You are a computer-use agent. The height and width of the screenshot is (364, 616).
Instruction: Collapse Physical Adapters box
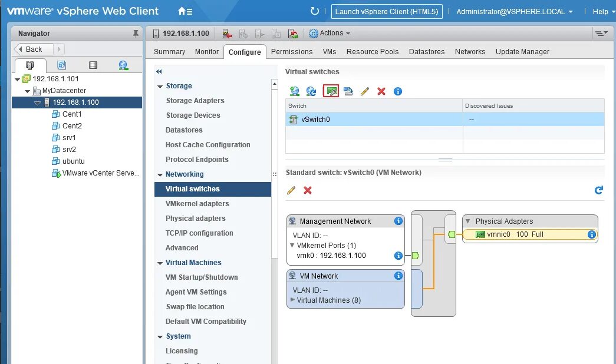[x=467, y=221]
